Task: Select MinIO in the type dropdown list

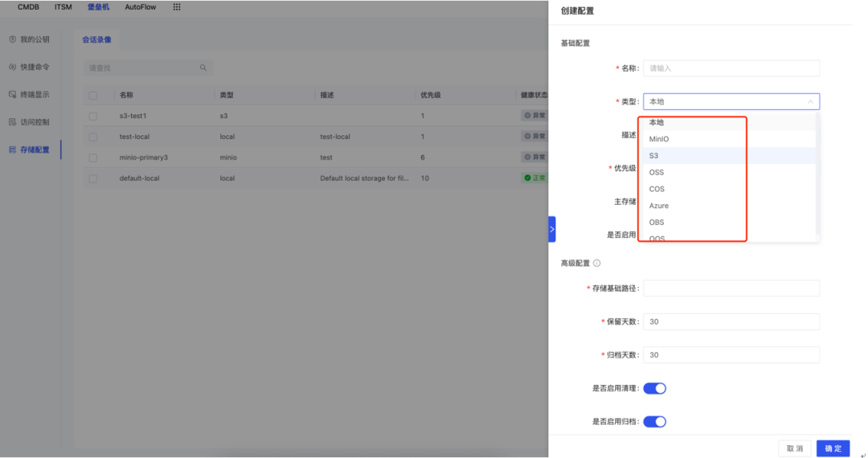Action: point(729,139)
